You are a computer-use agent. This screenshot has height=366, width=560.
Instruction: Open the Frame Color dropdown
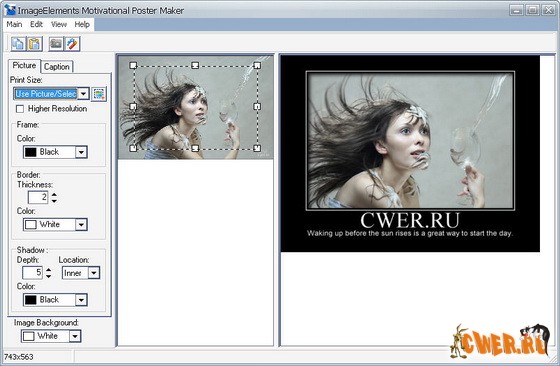click(x=81, y=152)
